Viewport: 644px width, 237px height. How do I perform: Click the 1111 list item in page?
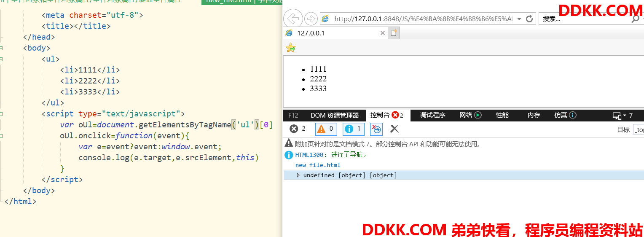(x=318, y=69)
